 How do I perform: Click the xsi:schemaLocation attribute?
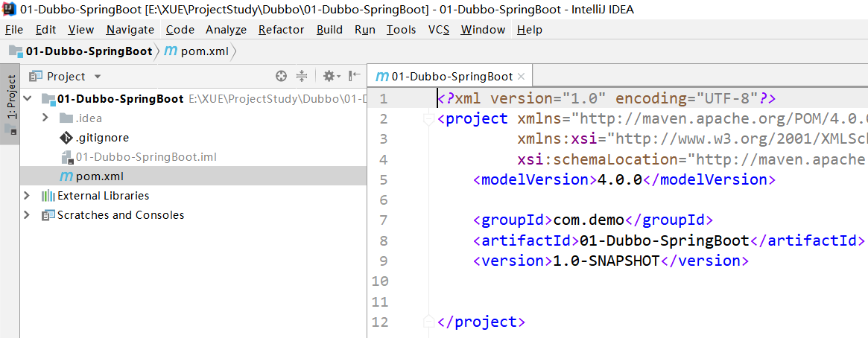point(598,160)
